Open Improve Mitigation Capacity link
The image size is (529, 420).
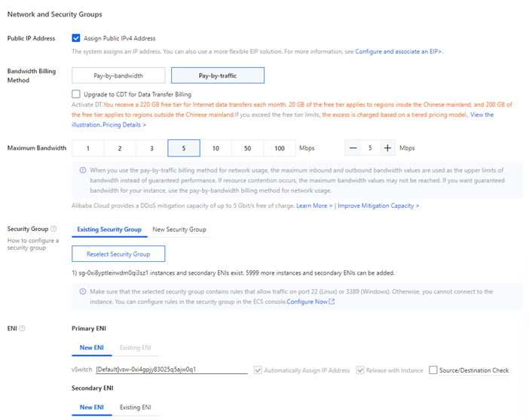tap(378, 205)
